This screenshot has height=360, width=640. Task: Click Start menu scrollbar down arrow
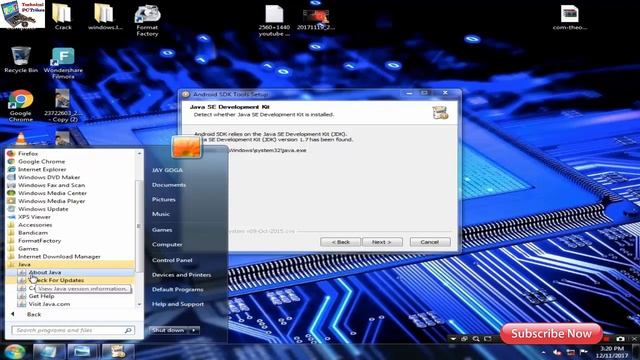pyautogui.click(x=139, y=304)
